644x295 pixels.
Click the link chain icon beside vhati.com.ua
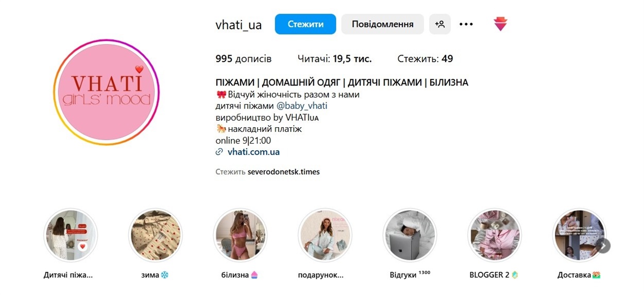click(x=219, y=152)
